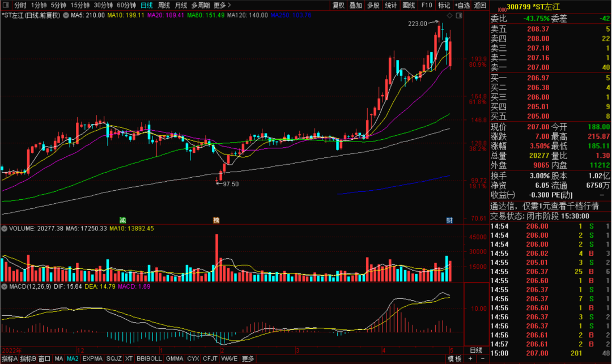Expand the MACD indicator dropdown

[x=5, y=286]
